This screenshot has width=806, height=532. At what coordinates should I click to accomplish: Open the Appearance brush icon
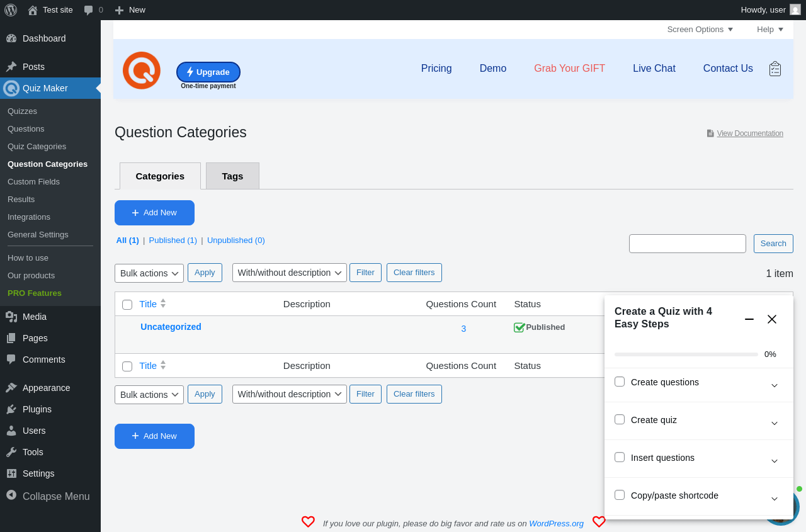pyautogui.click(x=11, y=388)
